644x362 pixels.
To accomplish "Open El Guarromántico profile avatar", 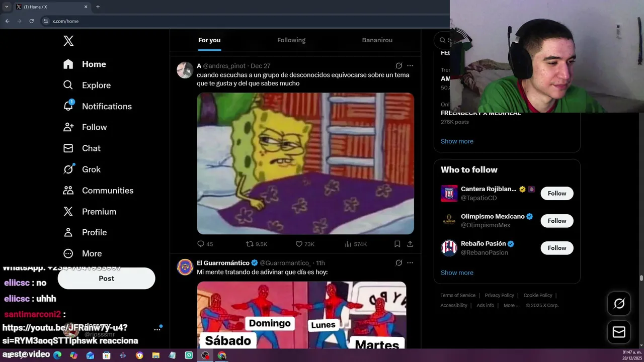I will point(185,267).
